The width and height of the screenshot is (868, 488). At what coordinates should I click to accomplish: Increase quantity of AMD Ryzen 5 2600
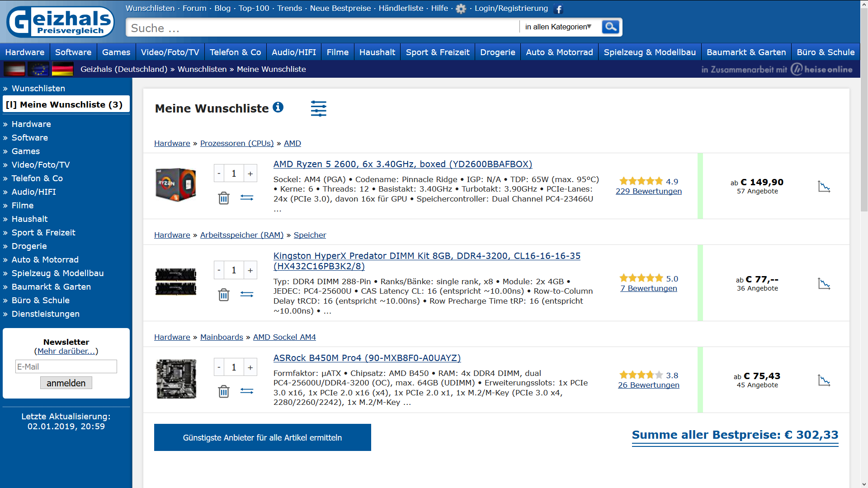pos(250,174)
